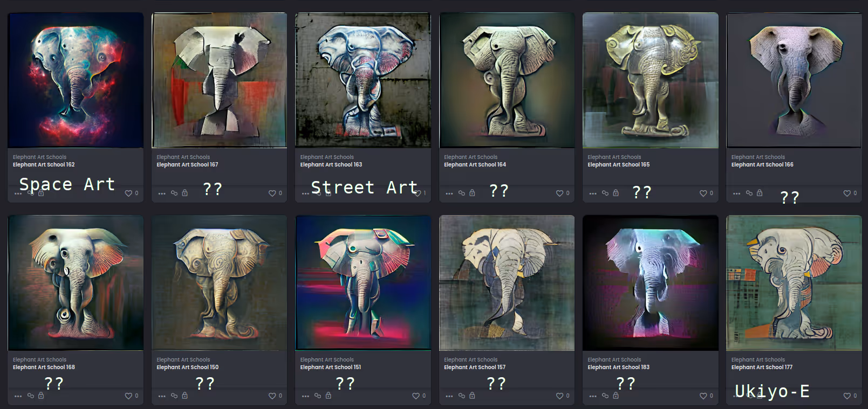Viewport: 868px width, 409px height.
Task: Click link icon on Elephant Art School 166
Action: click(749, 193)
